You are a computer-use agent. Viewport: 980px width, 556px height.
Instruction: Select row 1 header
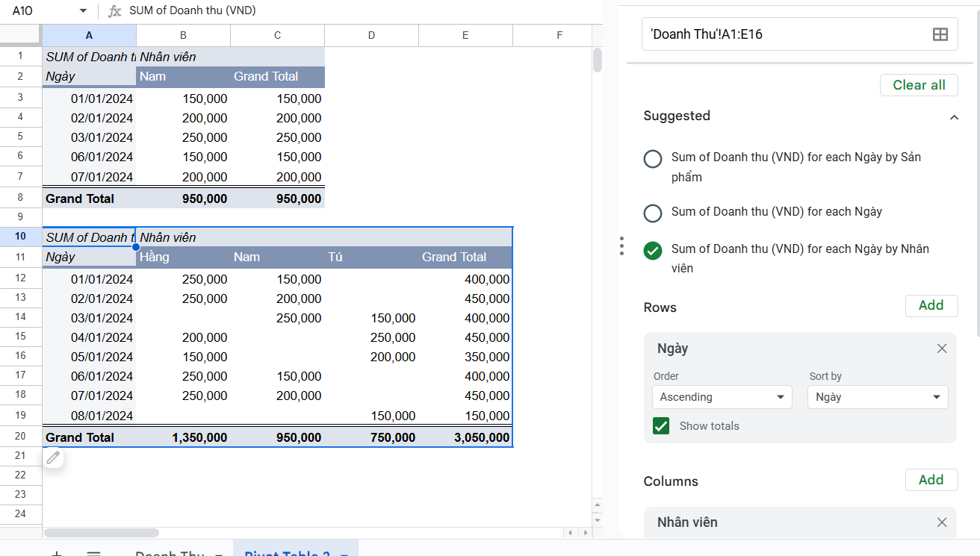click(x=21, y=56)
